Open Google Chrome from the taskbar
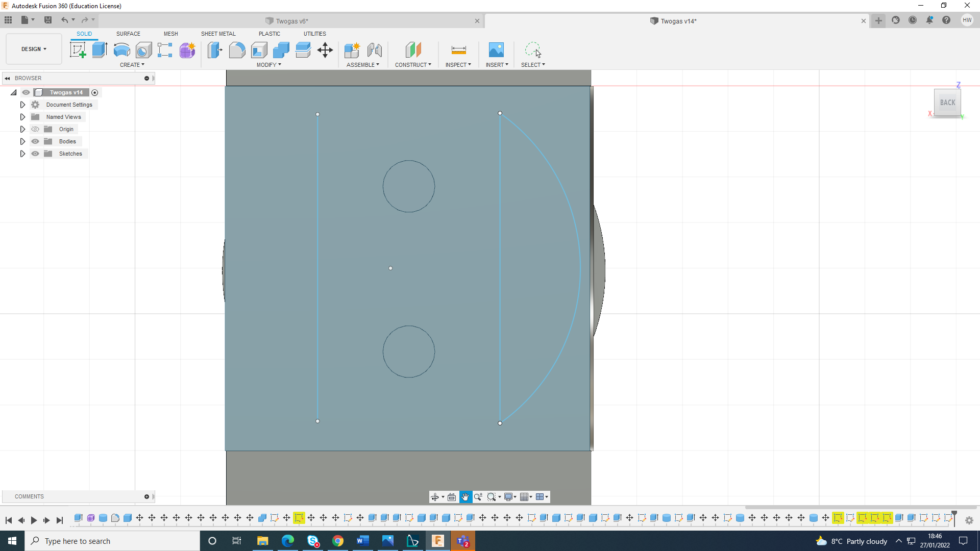 [338, 541]
